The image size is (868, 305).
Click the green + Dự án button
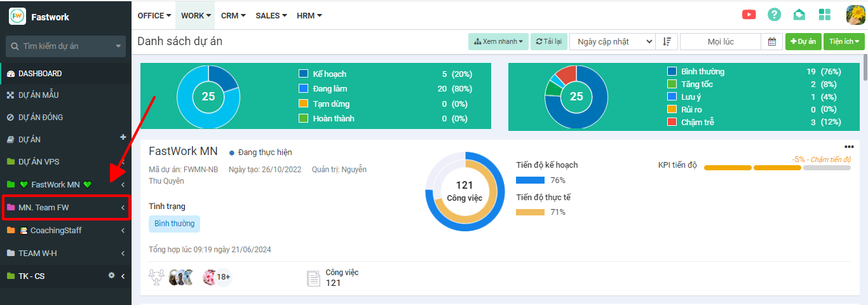[803, 41]
